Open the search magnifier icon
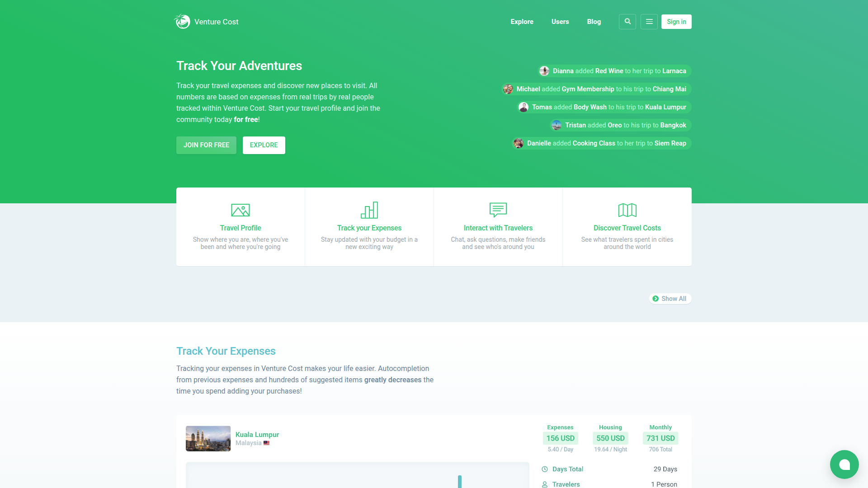 [627, 22]
